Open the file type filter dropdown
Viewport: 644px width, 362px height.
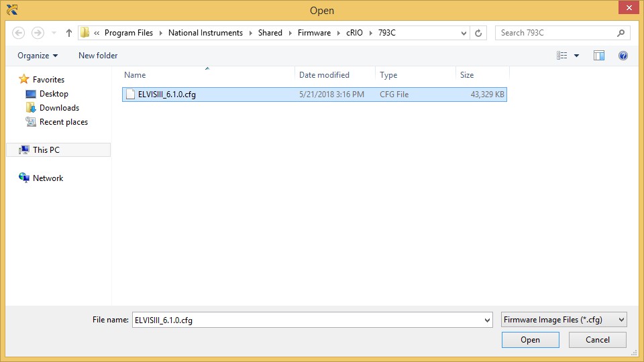(x=563, y=320)
